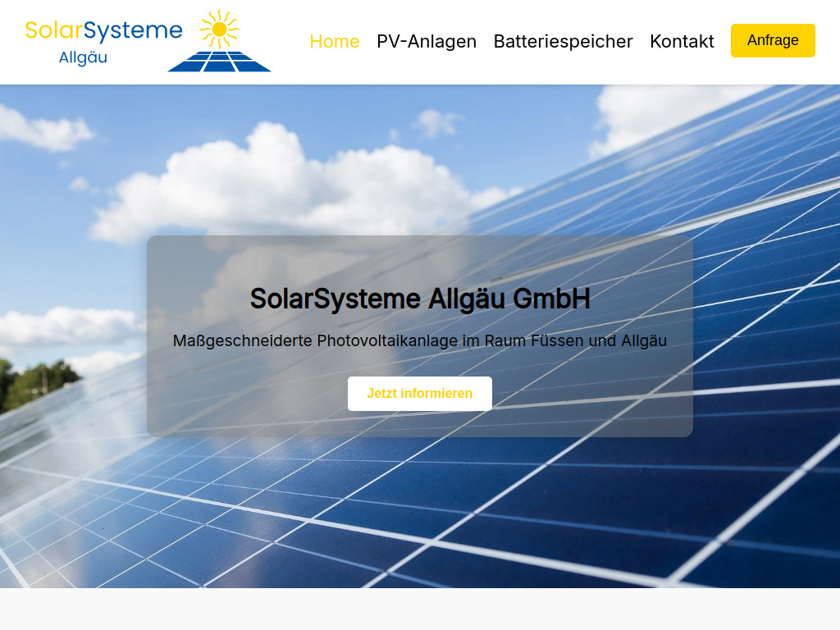Select the Kontakt navigation entry

click(x=682, y=41)
